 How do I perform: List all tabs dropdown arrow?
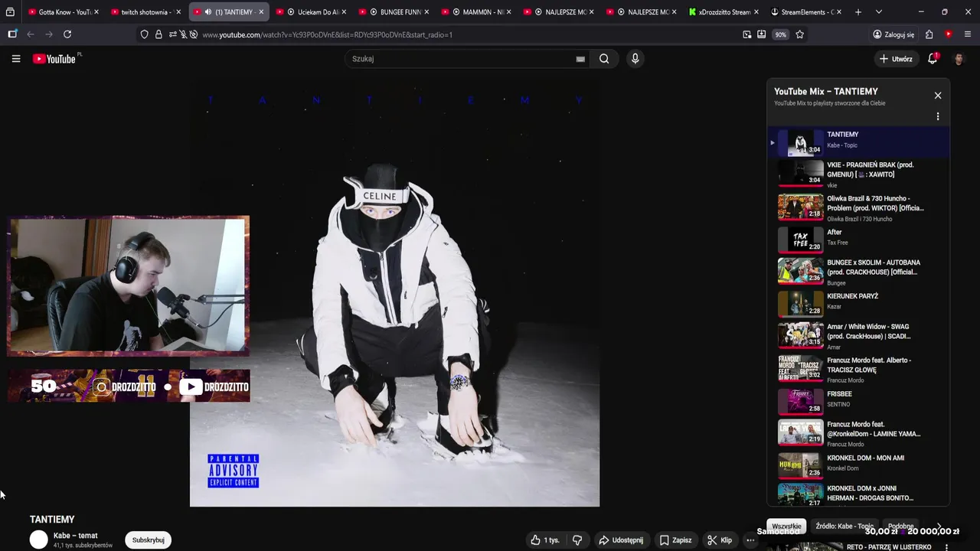pos(878,12)
